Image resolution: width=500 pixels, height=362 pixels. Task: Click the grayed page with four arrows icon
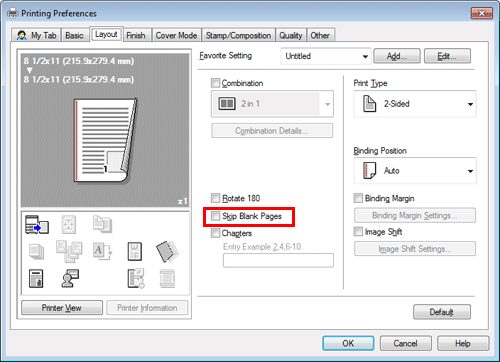tap(69, 224)
